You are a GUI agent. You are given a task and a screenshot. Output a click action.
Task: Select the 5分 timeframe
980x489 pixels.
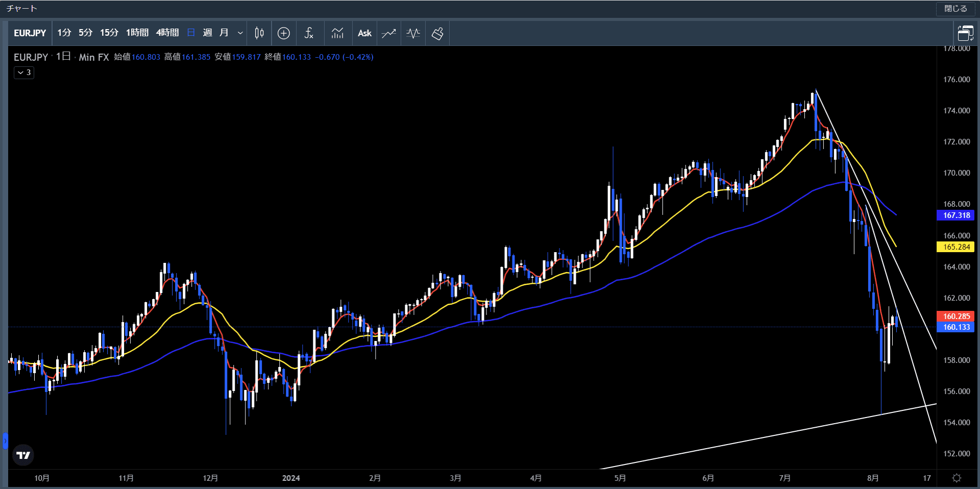coord(85,33)
